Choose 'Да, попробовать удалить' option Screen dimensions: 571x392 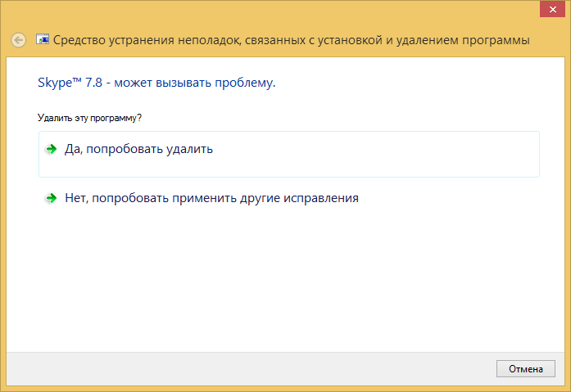[x=289, y=154]
